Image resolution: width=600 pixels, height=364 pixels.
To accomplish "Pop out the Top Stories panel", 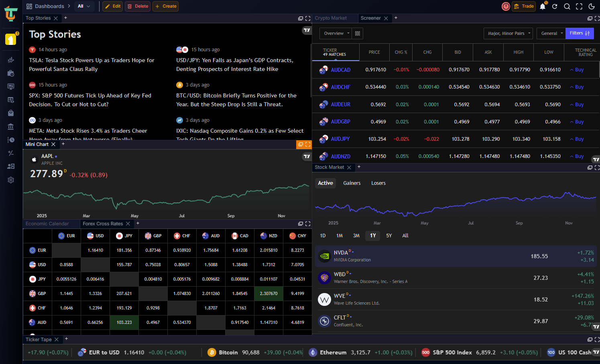I will [x=301, y=18].
